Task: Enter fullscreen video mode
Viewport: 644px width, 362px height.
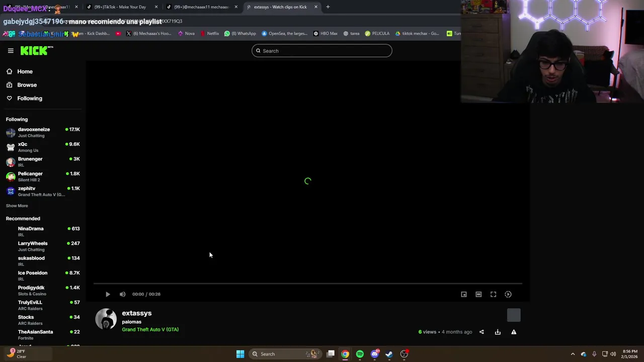Action: coord(493,294)
